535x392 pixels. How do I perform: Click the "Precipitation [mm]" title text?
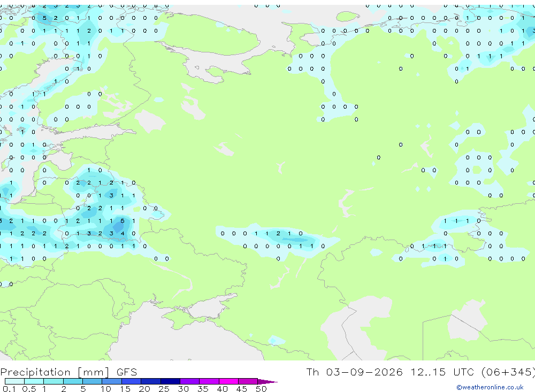(55, 372)
